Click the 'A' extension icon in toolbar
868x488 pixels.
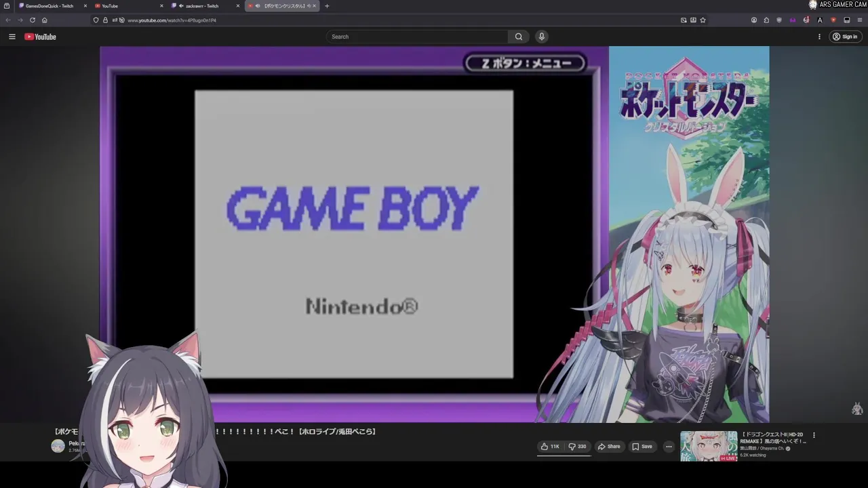(820, 20)
